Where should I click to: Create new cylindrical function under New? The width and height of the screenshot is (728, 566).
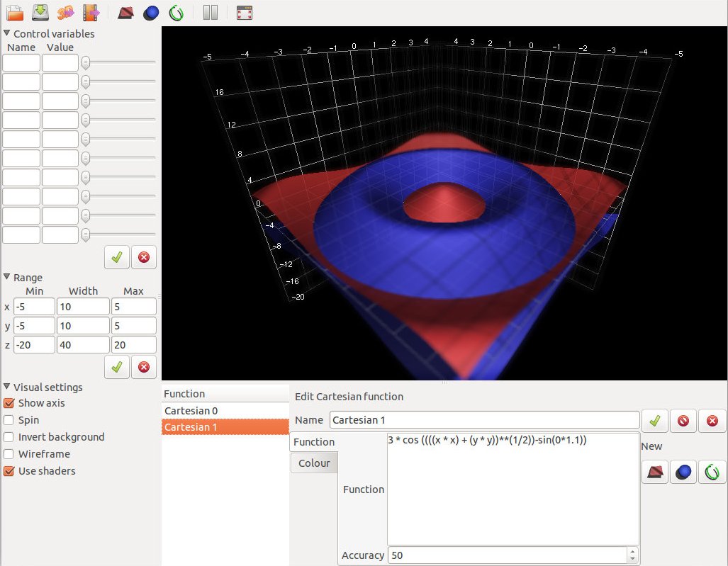[x=712, y=472]
